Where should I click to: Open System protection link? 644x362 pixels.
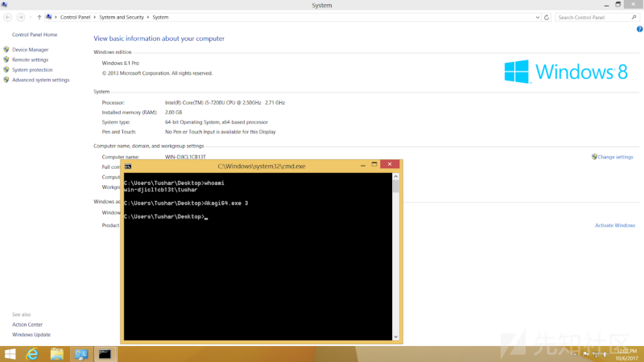(x=32, y=70)
